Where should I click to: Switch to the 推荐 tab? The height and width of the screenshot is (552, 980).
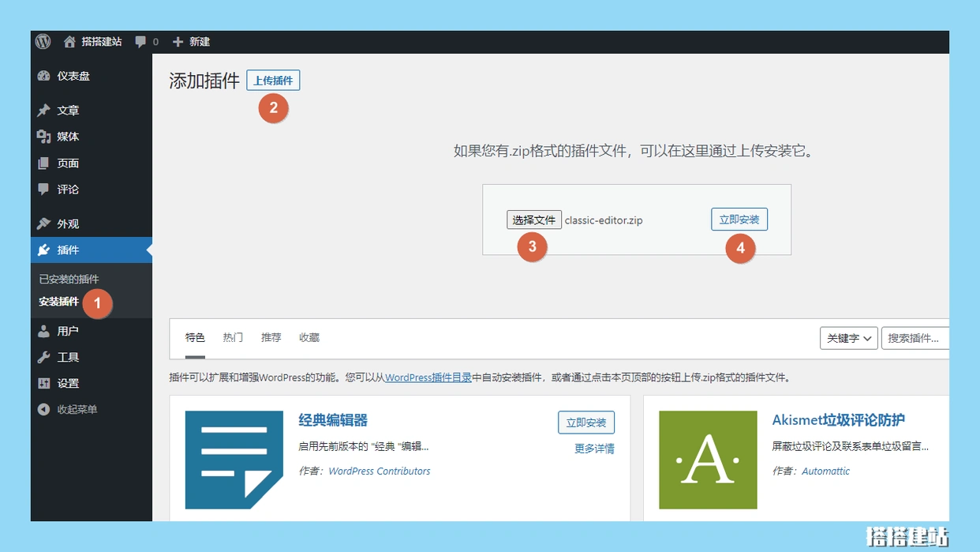271,337
